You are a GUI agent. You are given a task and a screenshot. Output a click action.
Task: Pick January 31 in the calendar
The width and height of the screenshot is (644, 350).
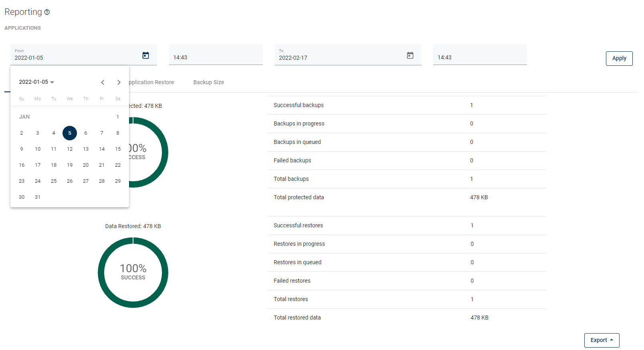tap(38, 197)
